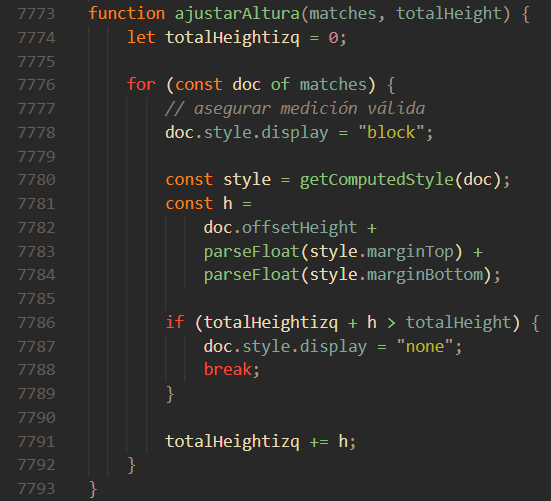Click the '>' comparison operator
Image resolution: width=551 pixels, height=501 pixels.
pyautogui.click(x=391, y=323)
